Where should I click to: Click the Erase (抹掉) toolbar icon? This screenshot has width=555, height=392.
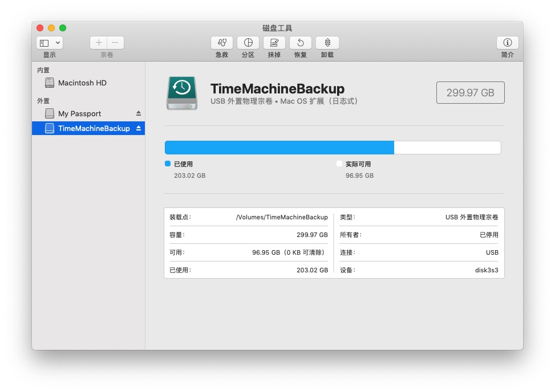(x=274, y=43)
